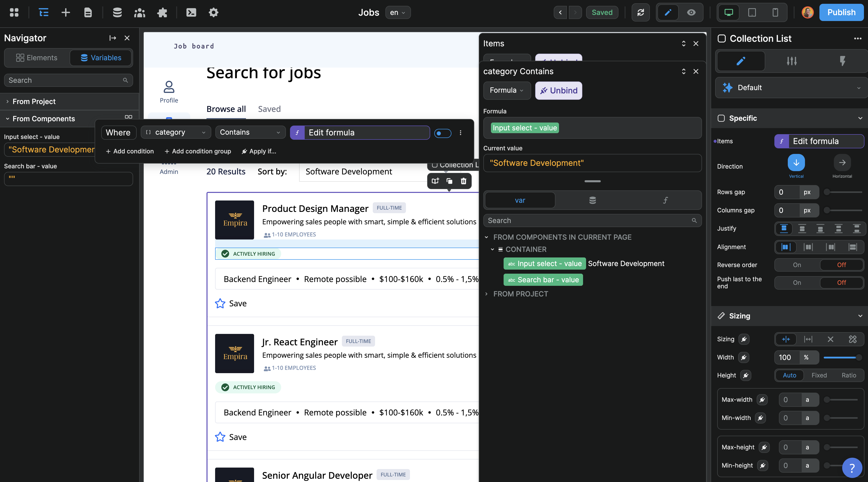Open the data collections database icon
Viewport: 868px width, 482px height.
click(x=117, y=12)
